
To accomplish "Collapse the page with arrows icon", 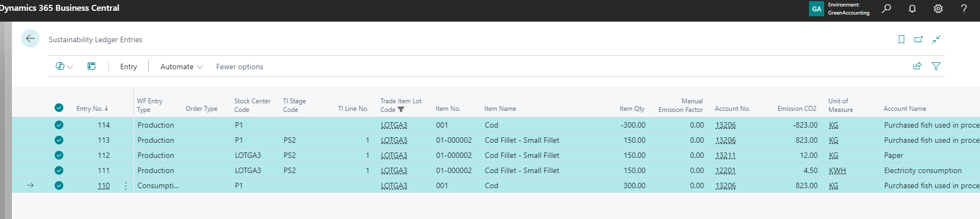I will click(x=936, y=39).
